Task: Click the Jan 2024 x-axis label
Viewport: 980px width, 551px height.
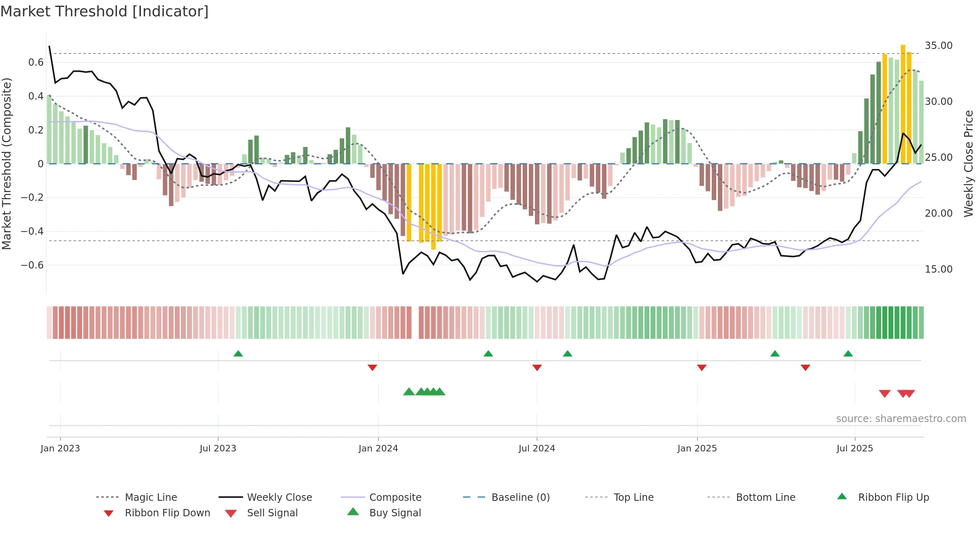Action: (379, 448)
